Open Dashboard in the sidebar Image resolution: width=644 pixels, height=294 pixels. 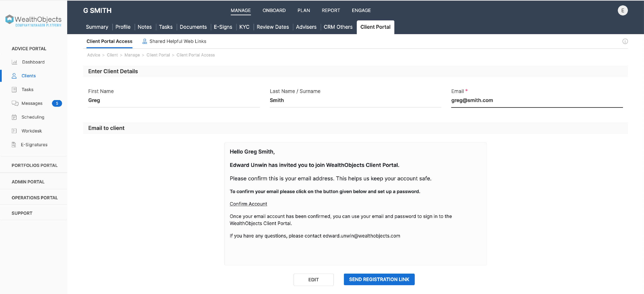tap(33, 62)
